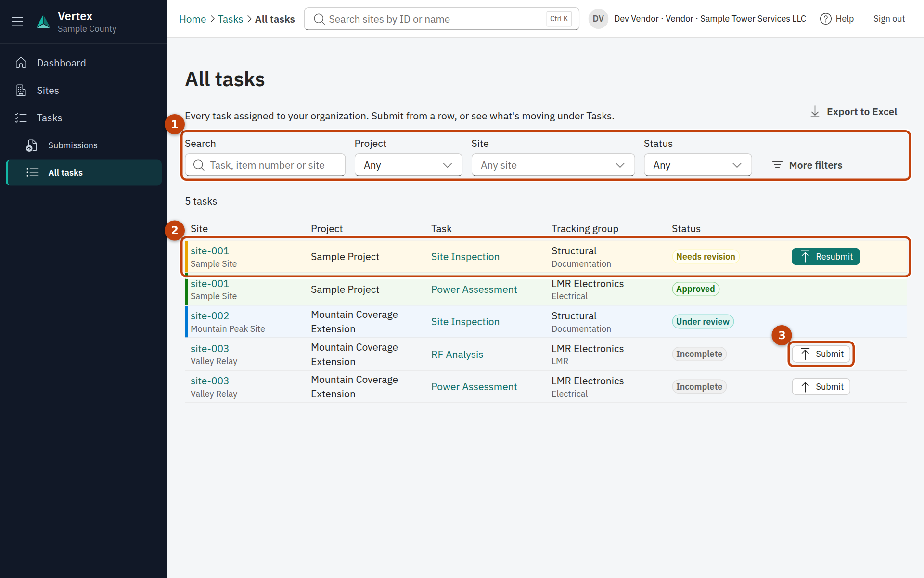
Task: Submit the site-003 Power Assessment task
Action: (x=821, y=386)
